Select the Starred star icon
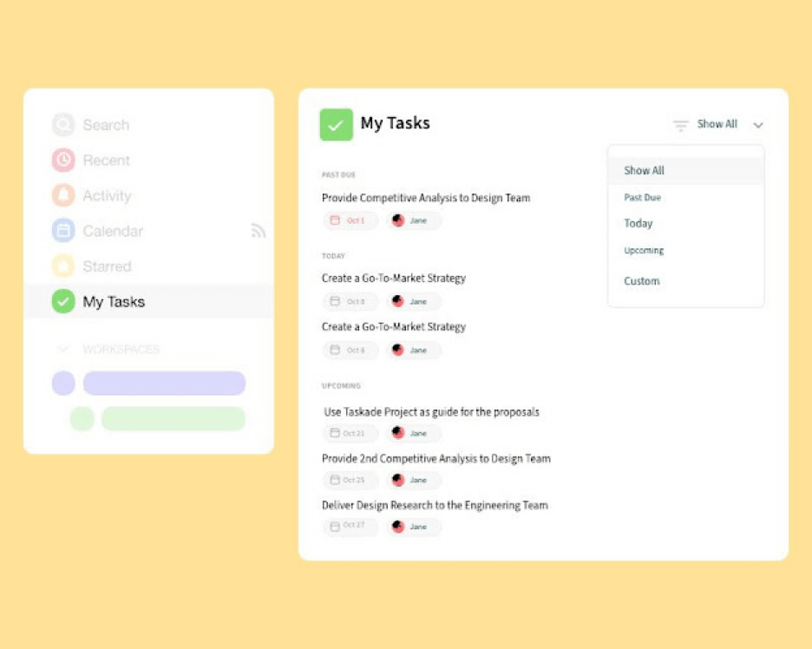Screen dimensions: 812x649 [63, 266]
